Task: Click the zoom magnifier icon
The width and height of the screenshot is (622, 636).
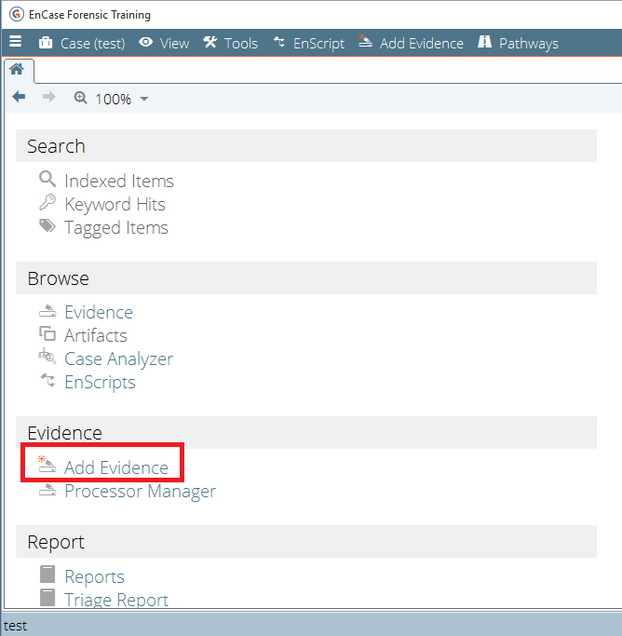Action: click(81, 98)
